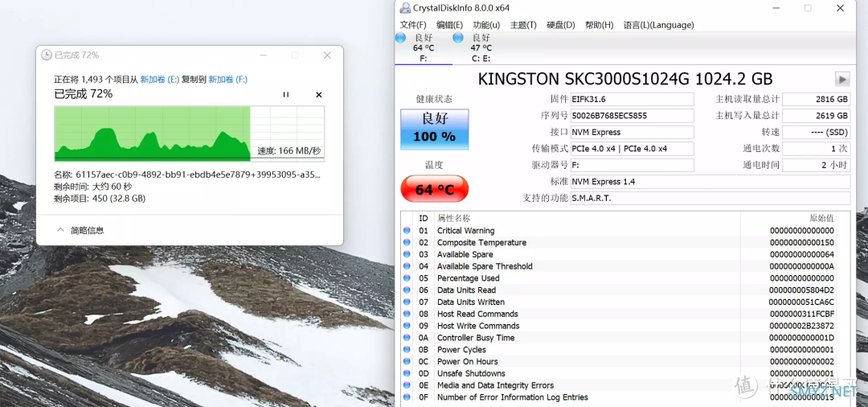
Task: Click the status orb of Unsafe Shutdowns row
Action: (x=407, y=373)
